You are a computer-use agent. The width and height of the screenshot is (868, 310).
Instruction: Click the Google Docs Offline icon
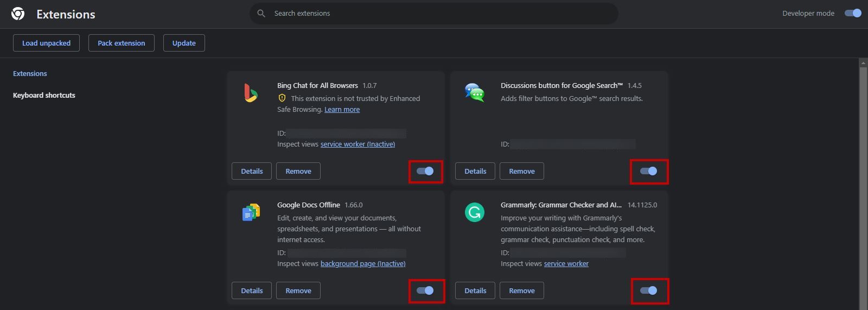pos(251,212)
